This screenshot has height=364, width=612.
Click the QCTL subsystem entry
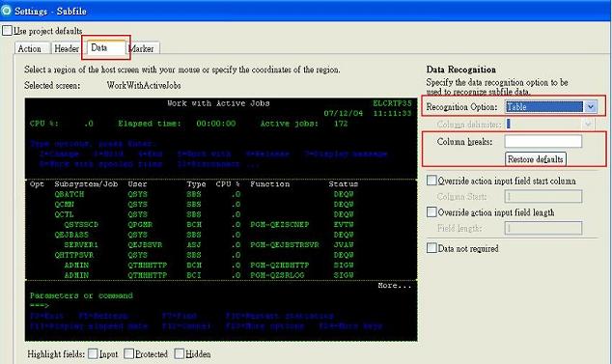[65, 214]
